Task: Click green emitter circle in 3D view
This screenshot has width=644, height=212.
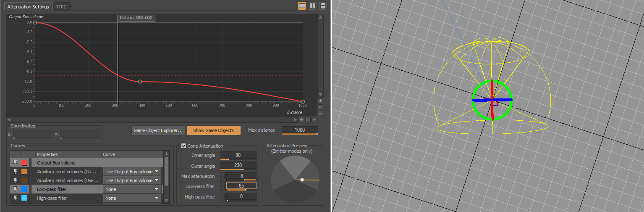Action: click(492, 100)
